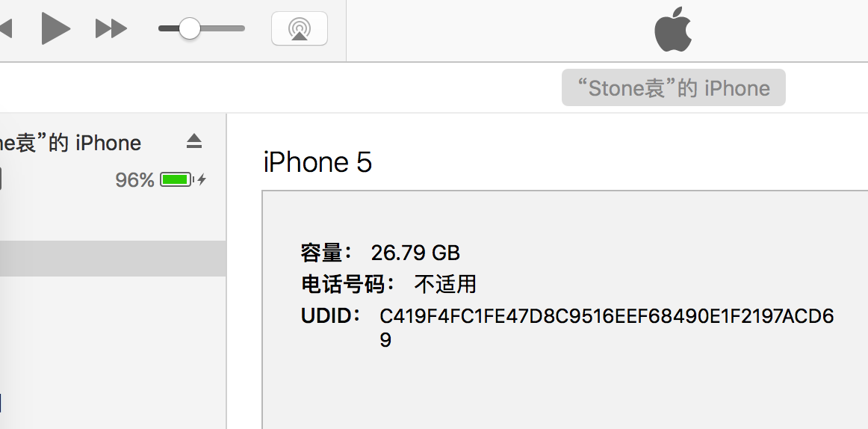Click the 电话号码 label

348,285
